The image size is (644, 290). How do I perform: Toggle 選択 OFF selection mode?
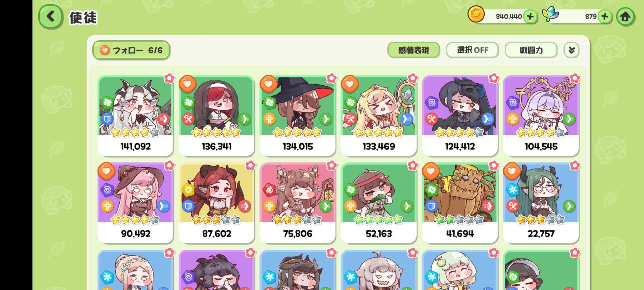pos(472,50)
